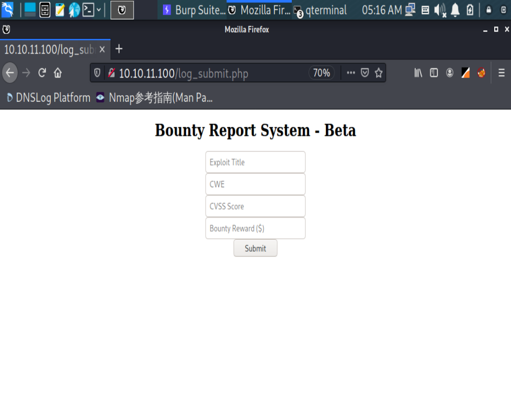511x420 pixels.
Task: Open the Kali Linux application menu
Action: (8, 9)
